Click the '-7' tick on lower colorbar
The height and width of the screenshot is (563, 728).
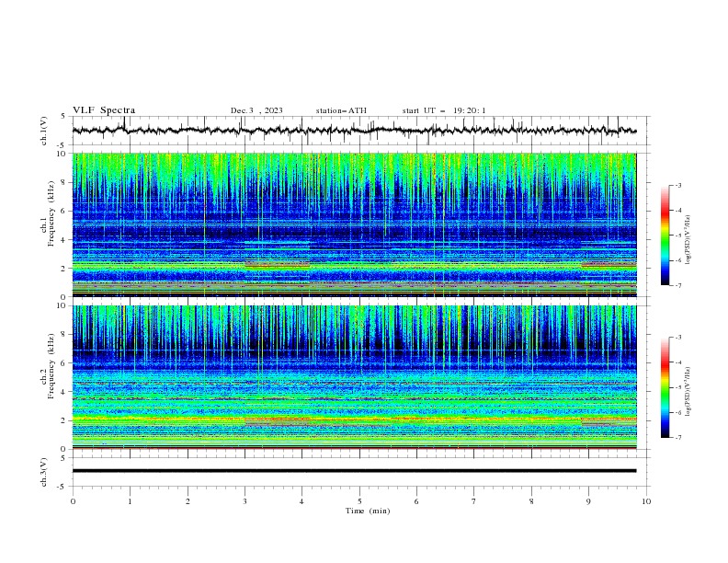[677, 438]
